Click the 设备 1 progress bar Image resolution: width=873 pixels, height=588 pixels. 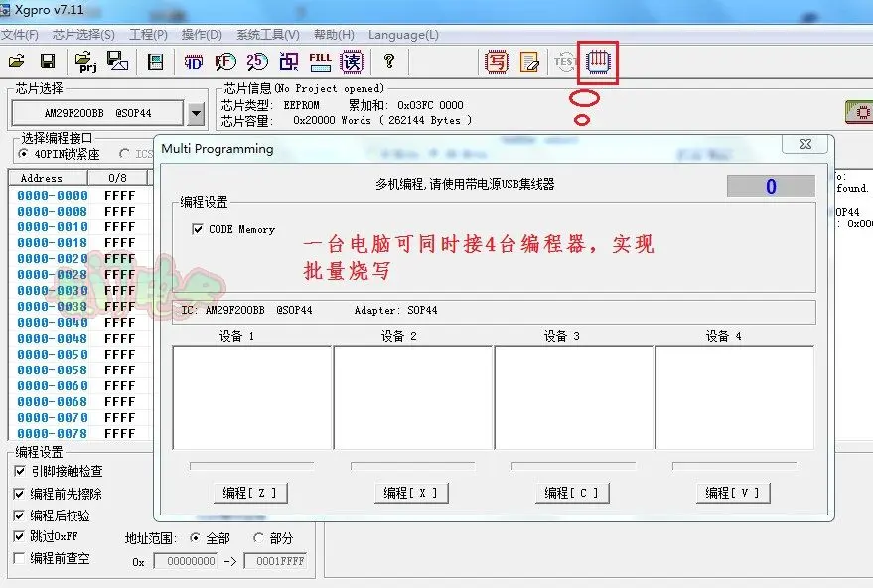(x=251, y=466)
